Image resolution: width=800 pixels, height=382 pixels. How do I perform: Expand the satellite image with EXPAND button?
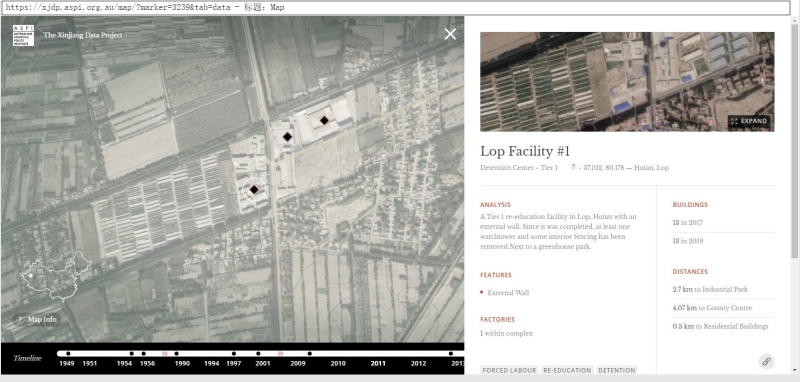pyautogui.click(x=749, y=121)
